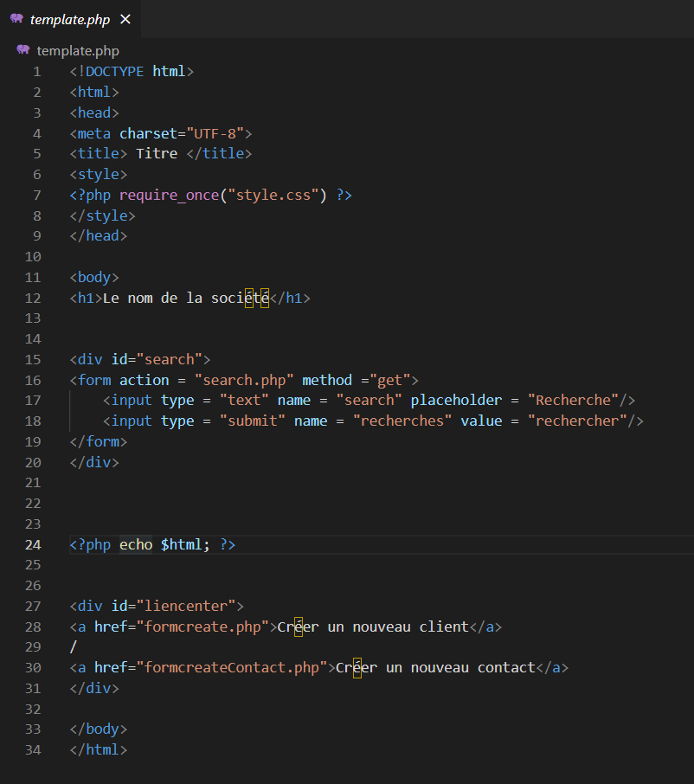
Task: Click the "formcreateContact.php" href string
Action: [232, 667]
